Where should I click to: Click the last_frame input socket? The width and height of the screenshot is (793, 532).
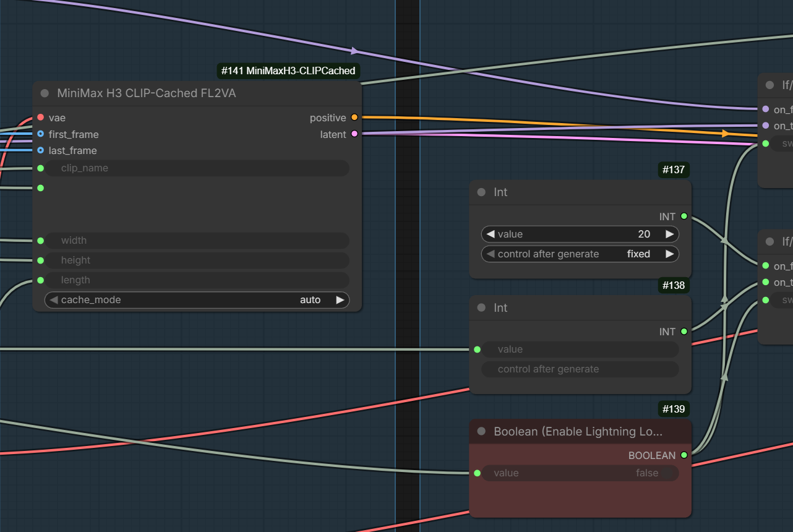(40, 150)
